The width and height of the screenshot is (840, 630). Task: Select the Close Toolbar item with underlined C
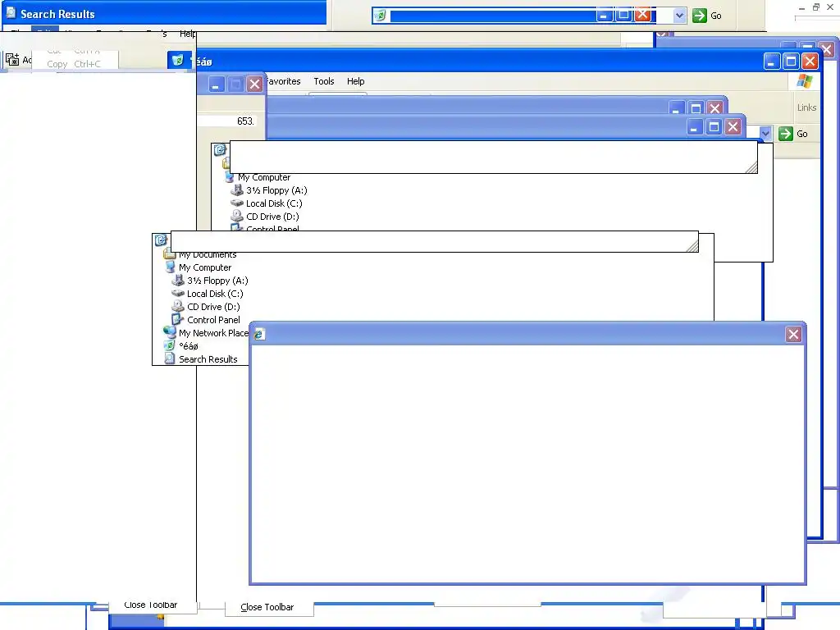[x=267, y=607]
